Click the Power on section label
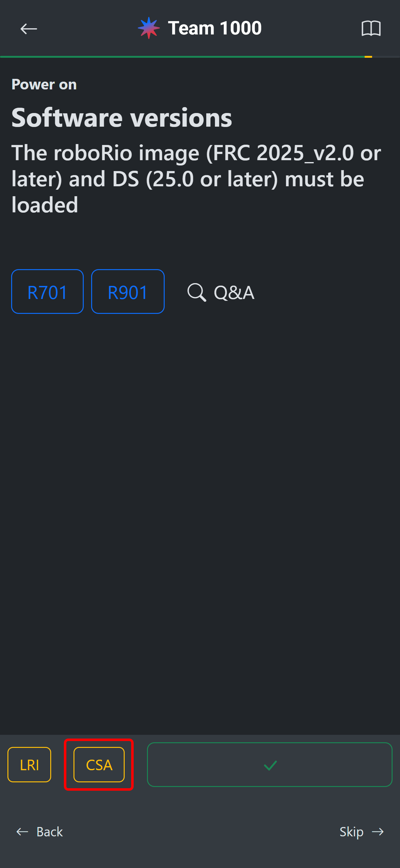 click(x=44, y=84)
